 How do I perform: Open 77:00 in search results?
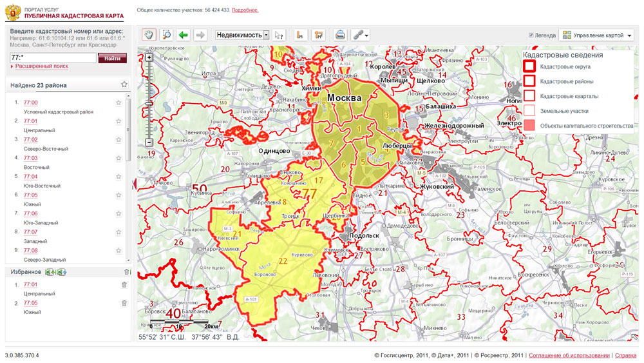click(x=30, y=103)
